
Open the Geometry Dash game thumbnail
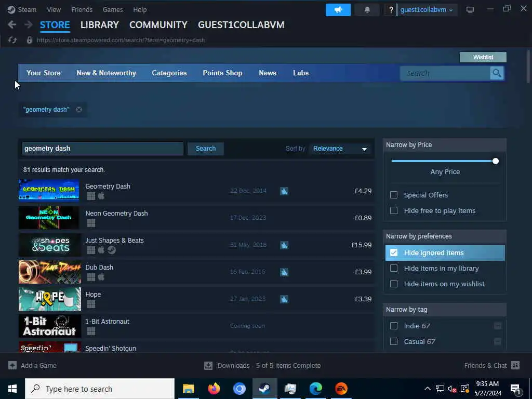click(49, 191)
